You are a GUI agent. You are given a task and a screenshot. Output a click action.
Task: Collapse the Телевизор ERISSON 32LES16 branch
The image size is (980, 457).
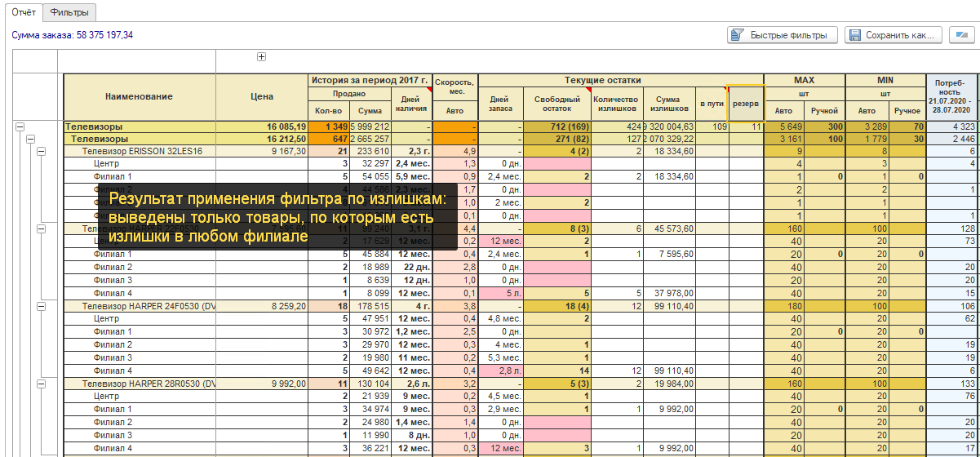coord(41,152)
